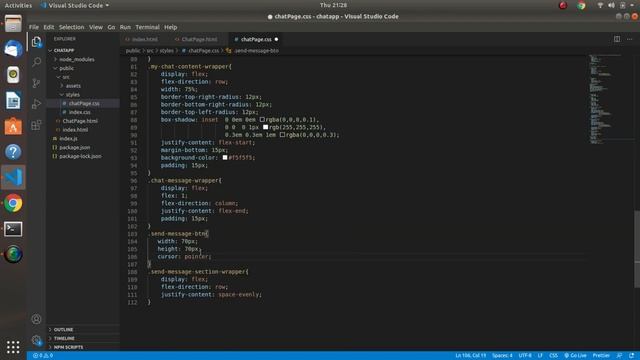The width and height of the screenshot is (640, 360).
Task: Collapse the src folder
Action: [x=65, y=77]
